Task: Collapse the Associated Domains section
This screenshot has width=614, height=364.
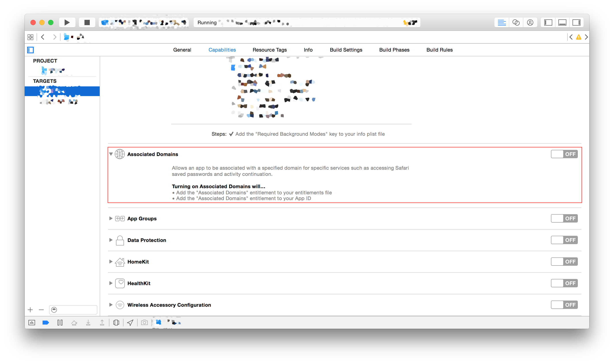Action: tap(111, 154)
